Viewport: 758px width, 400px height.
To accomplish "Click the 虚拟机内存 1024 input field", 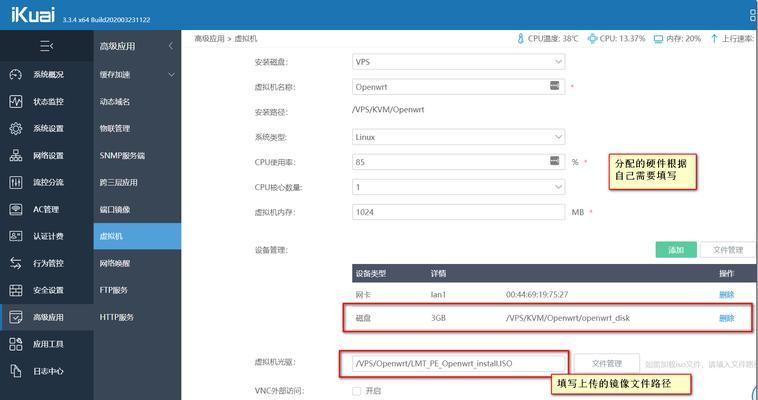I will [x=458, y=212].
